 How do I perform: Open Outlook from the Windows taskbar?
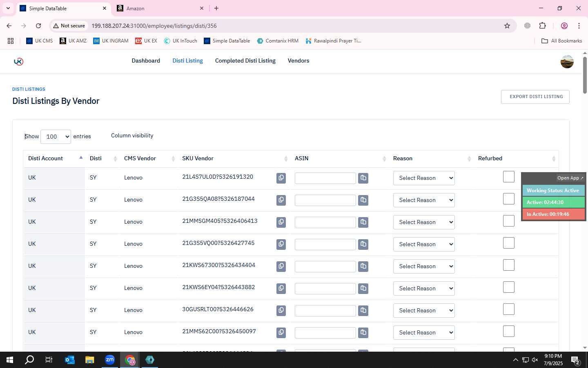click(x=70, y=360)
